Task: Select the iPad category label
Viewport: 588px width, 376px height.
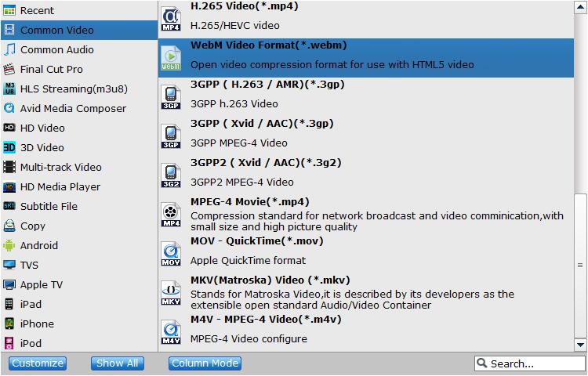Action: tap(31, 304)
